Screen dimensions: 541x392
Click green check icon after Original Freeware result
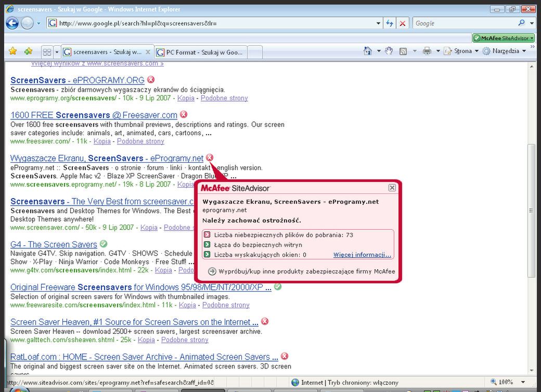[278, 286]
